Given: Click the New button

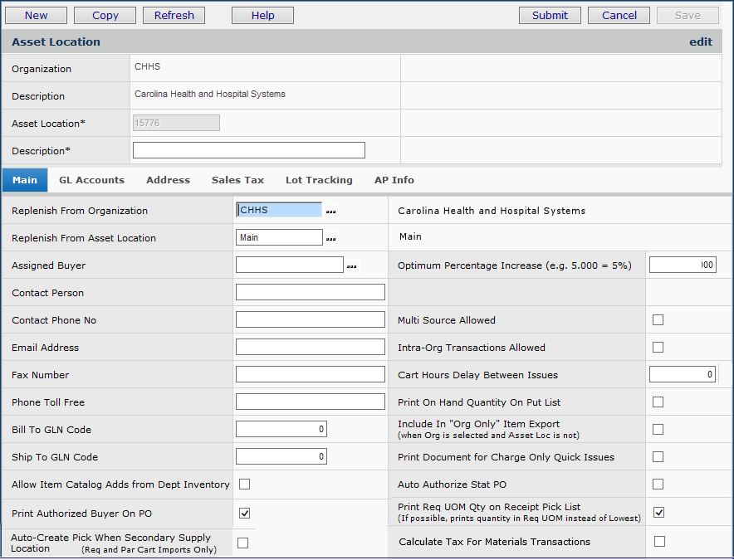Looking at the screenshot, I should 36,15.
